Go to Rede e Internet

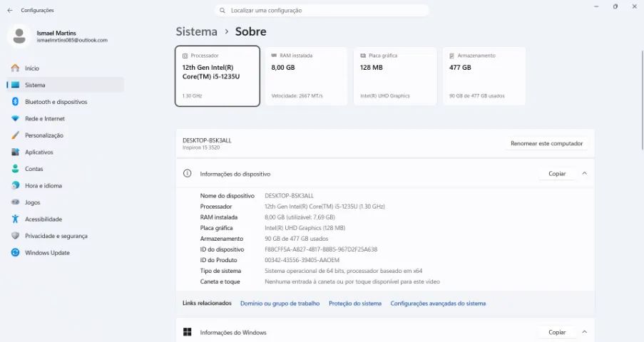tap(66, 119)
